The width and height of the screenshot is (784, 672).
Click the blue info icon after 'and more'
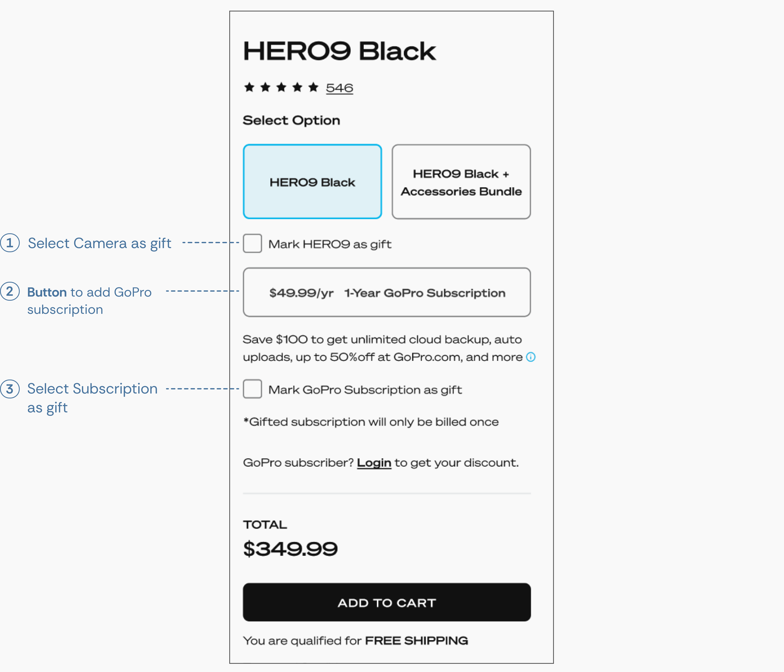tap(530, 357)
